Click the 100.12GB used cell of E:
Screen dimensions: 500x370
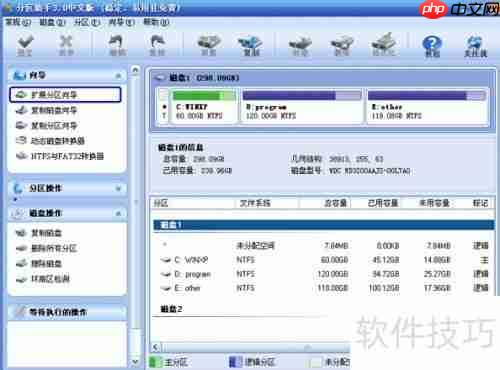point(384,288)
